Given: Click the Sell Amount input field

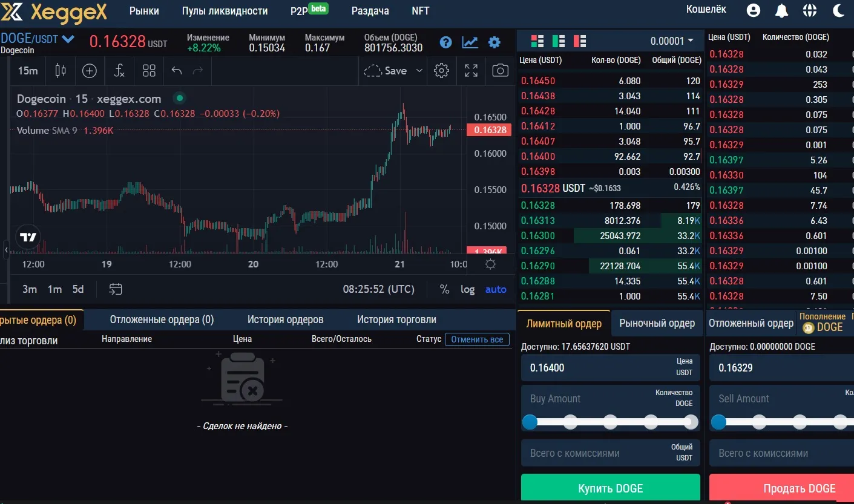Looking at the screenshot, I should tap(781, 399).
